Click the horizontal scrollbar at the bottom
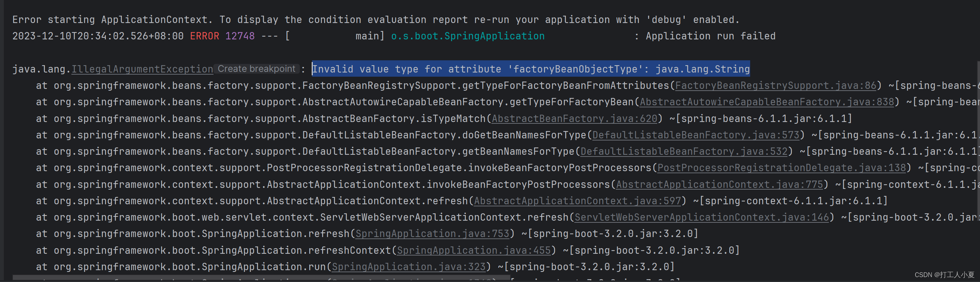This screenshot has height=282, width=980. [x=261, y=278]
